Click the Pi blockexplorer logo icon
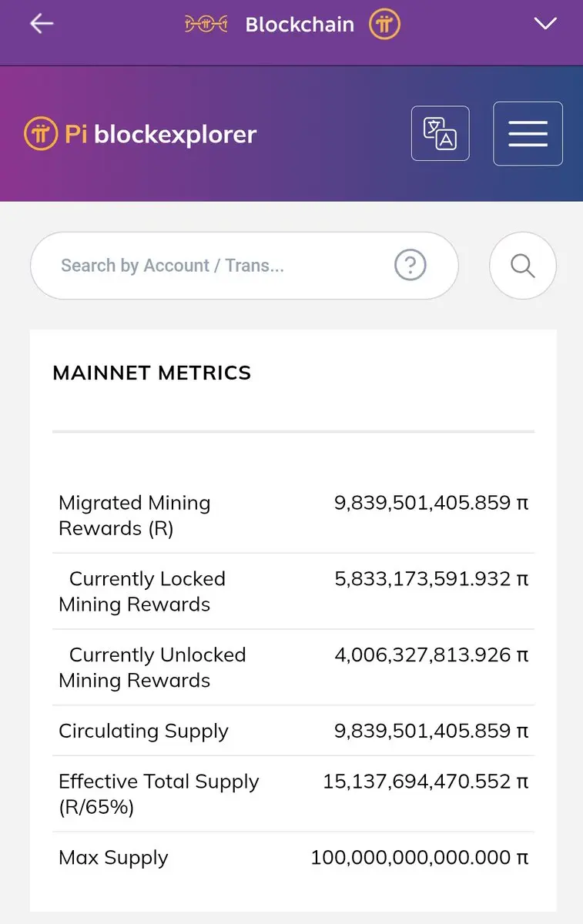The width and height of the screenshot is (583, 924). 40,134
